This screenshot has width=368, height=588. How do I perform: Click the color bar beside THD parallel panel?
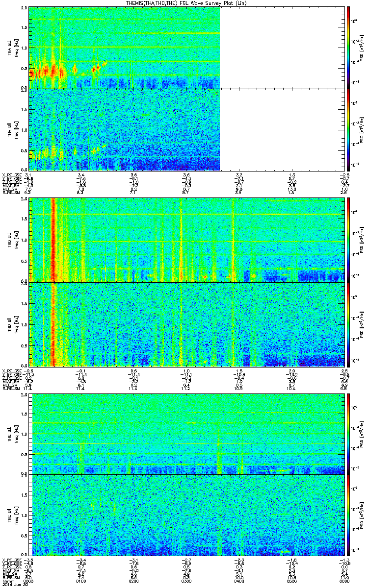click(x=349, y=324)
